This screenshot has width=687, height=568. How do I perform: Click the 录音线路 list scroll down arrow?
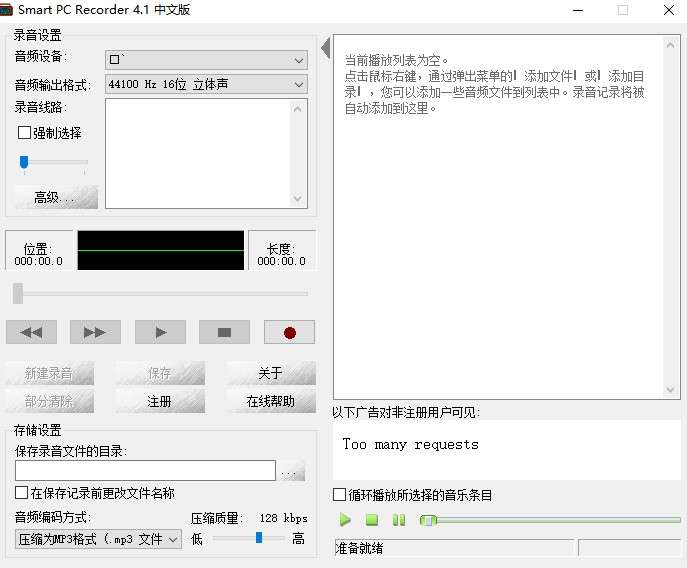[x=297, y=199]
